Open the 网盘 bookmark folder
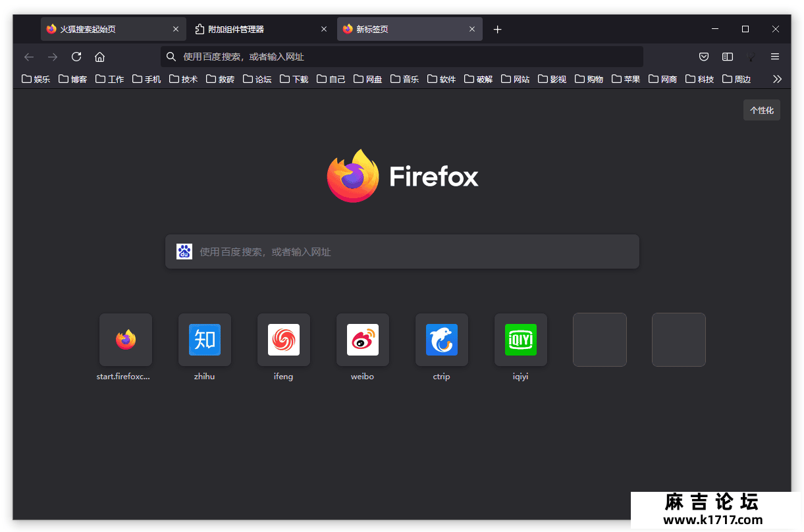The width and height of the screenshot is (804, 532). (367, 79)
